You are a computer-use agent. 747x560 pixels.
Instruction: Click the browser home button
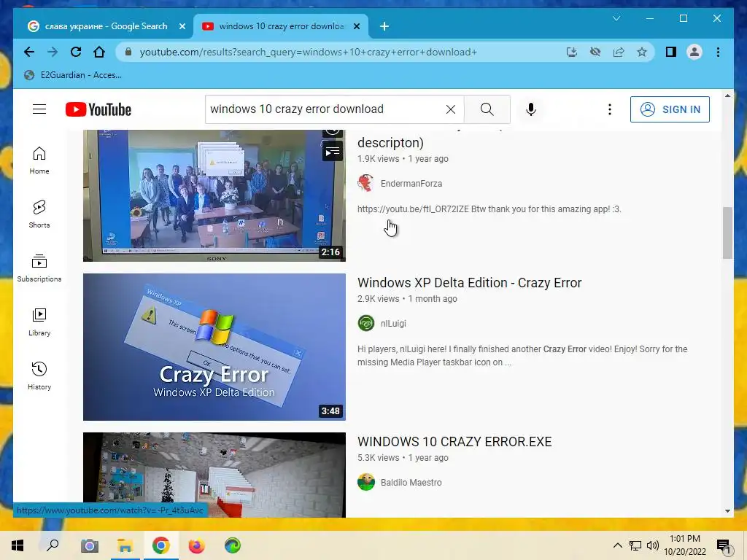pos(99,52)
